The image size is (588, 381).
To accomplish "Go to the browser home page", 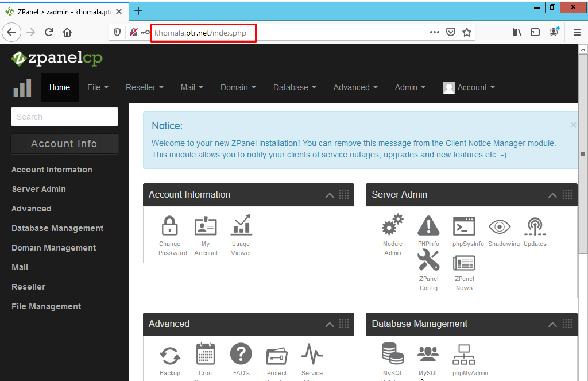I will click(67, 32).
